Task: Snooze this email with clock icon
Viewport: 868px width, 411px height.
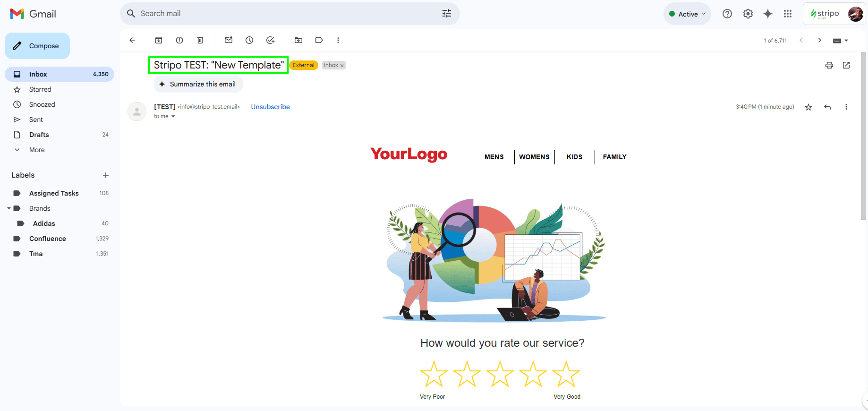Action: pyautogui.click(x=249, y=40)
